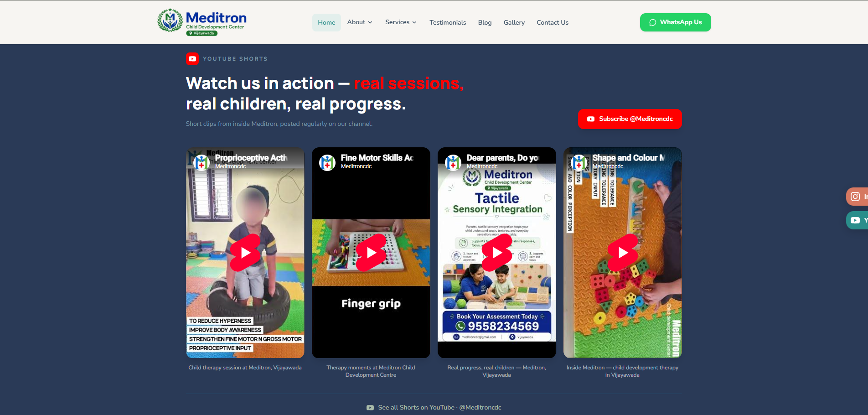Open the Contact Us page
The height and width of the screenshot is (415, 868).
[553, 22]
